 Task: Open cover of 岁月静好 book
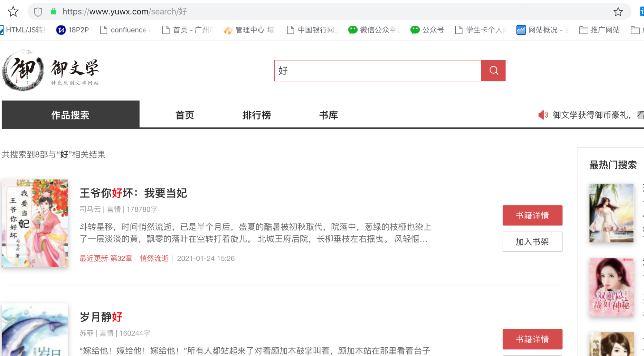[x=35, y=330]
